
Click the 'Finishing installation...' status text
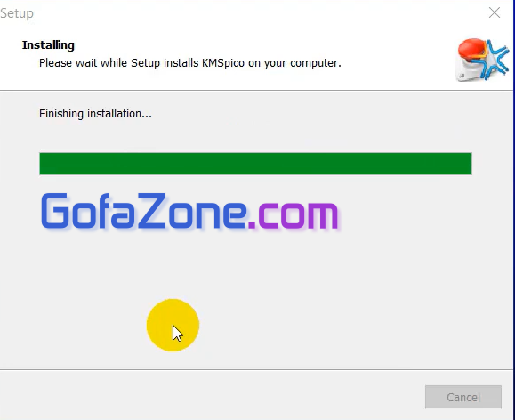pos(95,114)
